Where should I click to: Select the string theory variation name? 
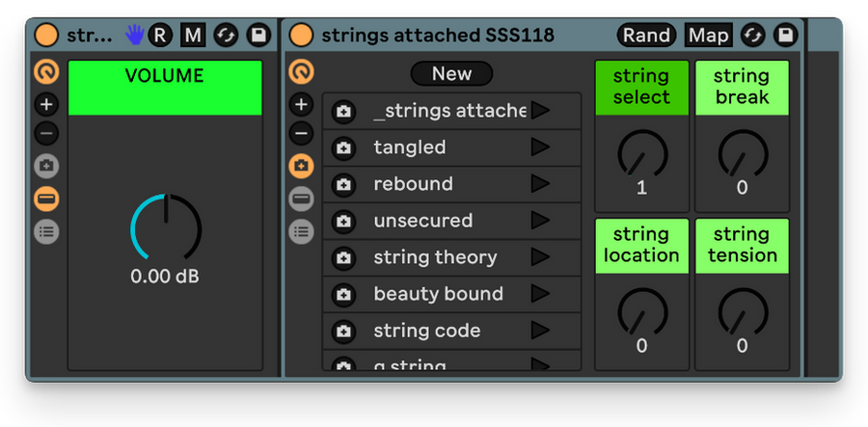tap(435, 257)
